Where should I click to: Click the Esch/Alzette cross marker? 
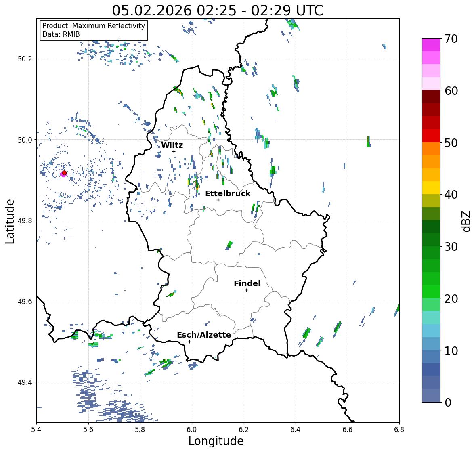(x=189, y=342)
